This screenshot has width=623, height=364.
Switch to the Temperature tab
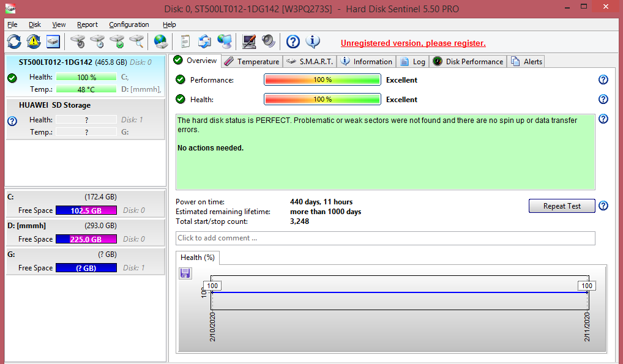252,62
